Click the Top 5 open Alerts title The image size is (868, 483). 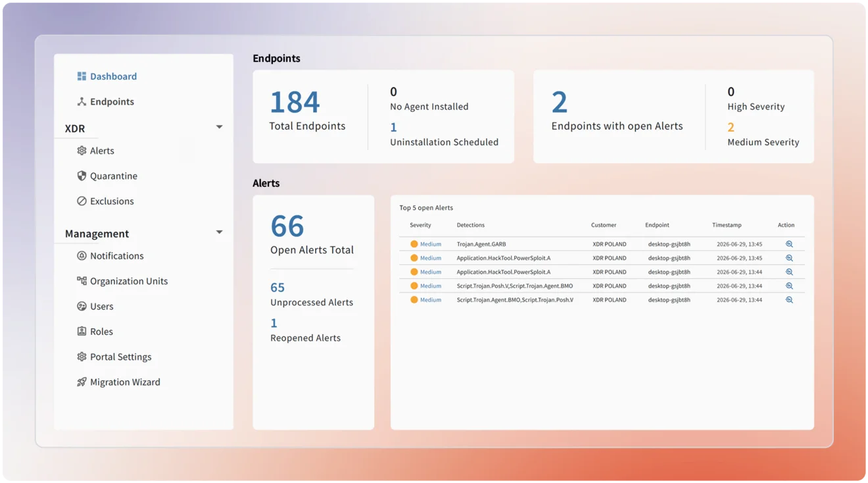coord(426,208)
